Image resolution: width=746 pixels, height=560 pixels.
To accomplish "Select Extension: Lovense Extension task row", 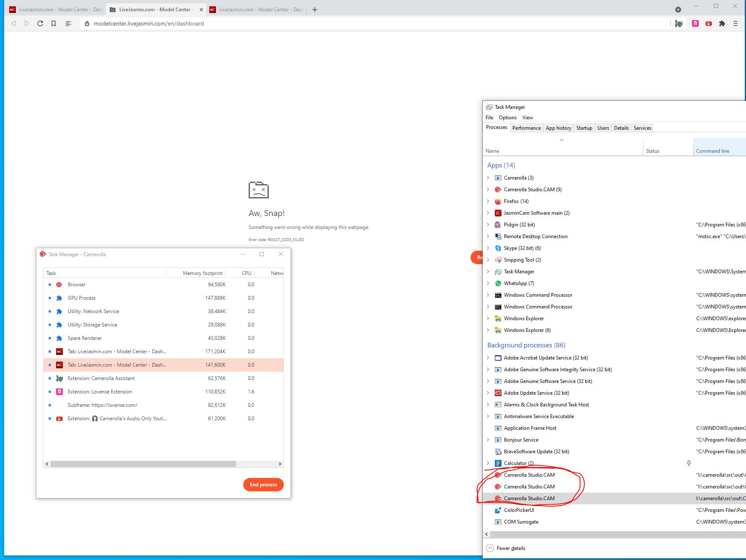I will [x=163, y=392].
